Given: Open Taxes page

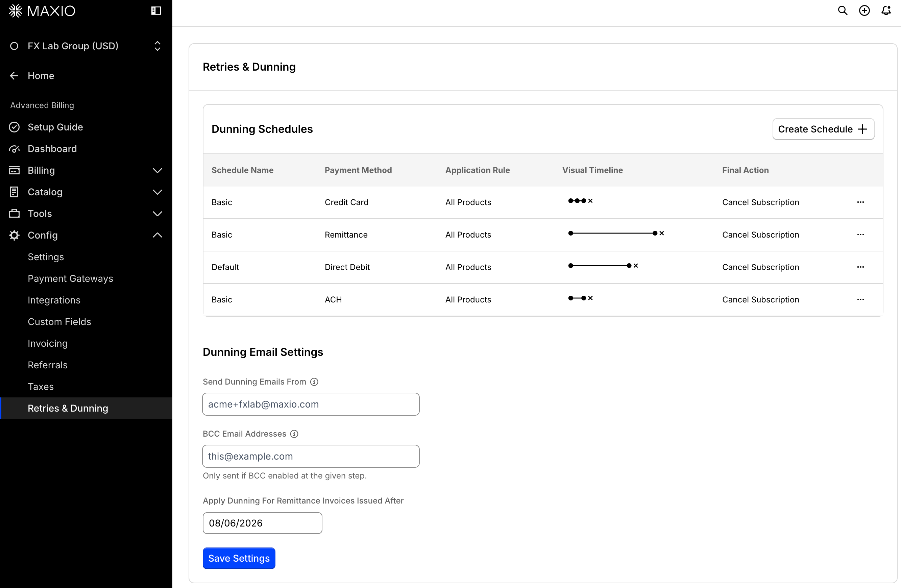Looking at the screenshot, I should coord(41,386).
